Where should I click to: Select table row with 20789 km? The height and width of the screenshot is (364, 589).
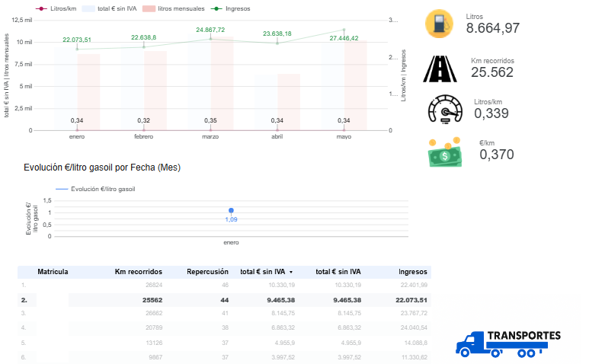point(224,328)
